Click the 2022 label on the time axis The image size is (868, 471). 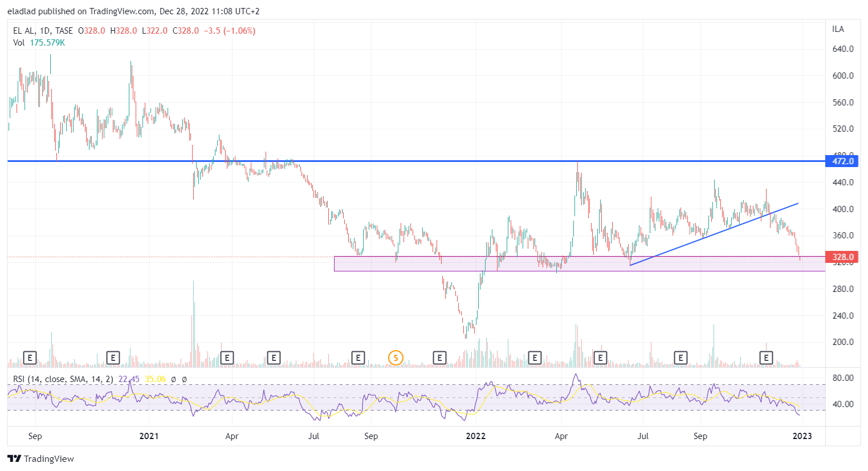click(x=476, y=436)
